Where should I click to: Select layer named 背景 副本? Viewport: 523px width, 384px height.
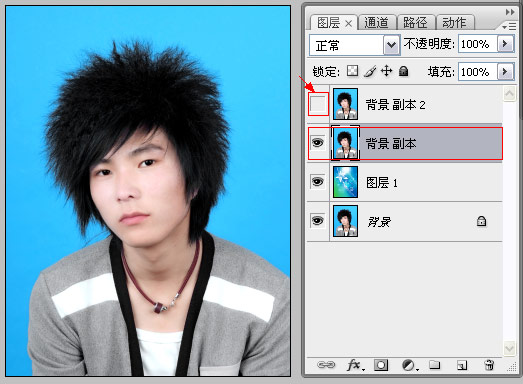click(391, 143)
